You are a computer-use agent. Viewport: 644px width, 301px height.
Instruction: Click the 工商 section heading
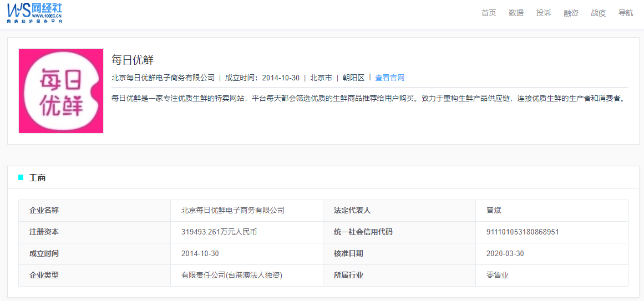(37, 178)
